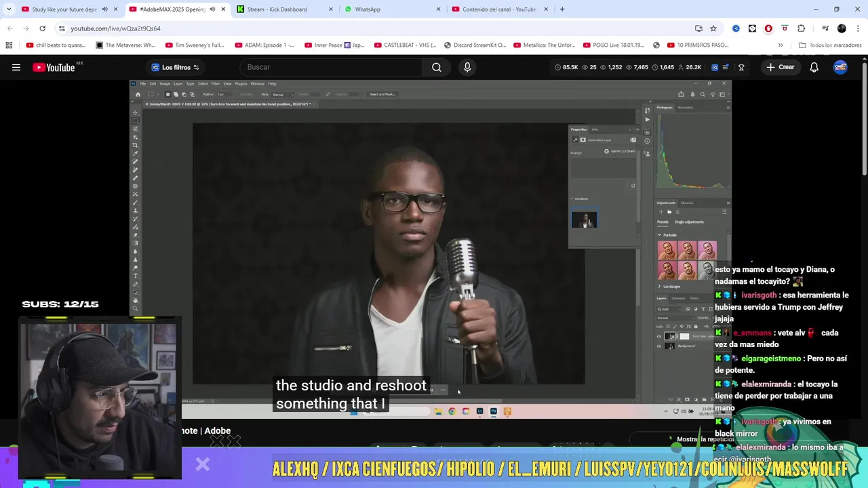Apply the first Portraits preset thumbnail
868x488 pixels.
coord(667,250)
